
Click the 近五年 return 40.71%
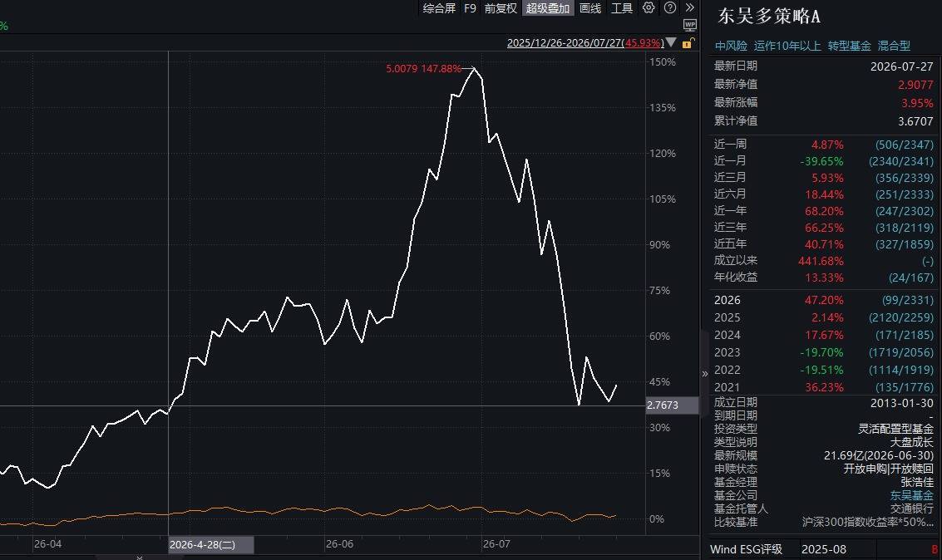824,244
